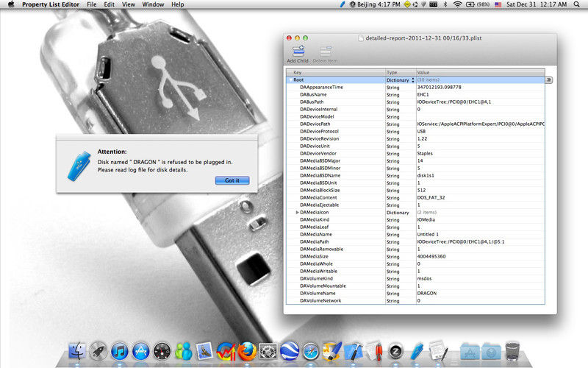Click the window title detailed-report plist
The width and height of the screenshot is (588, 368).
pyautogui.click(x=423, y=38)
